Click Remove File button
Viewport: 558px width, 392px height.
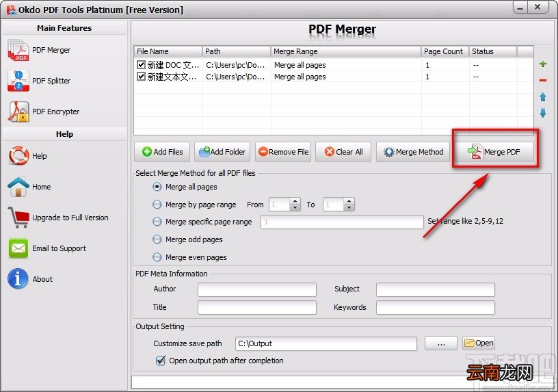tap(283, 152)
